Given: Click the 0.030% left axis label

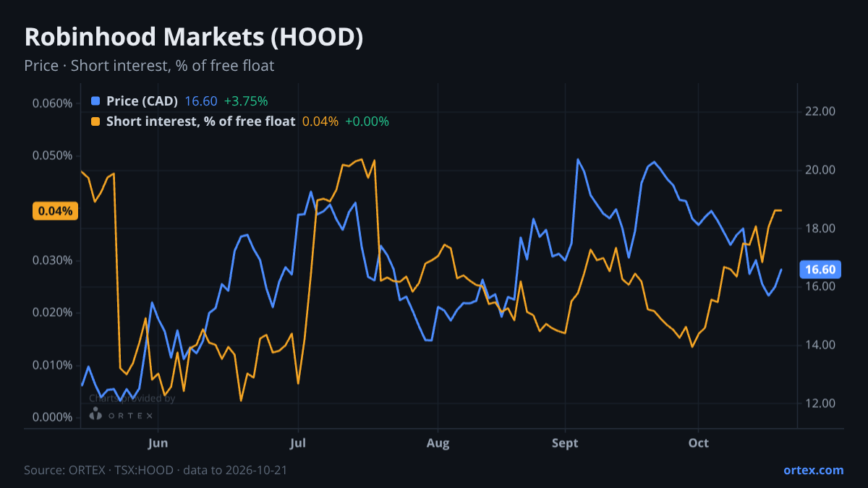Looking at the screenshot, I should click(52, 260).
